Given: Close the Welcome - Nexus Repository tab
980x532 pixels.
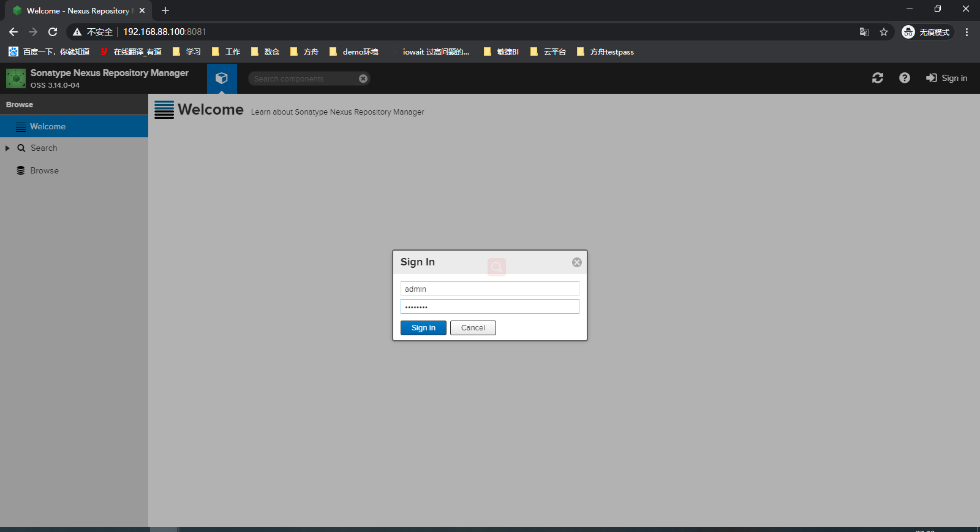Looking at the screenshot, I should 142,10.
